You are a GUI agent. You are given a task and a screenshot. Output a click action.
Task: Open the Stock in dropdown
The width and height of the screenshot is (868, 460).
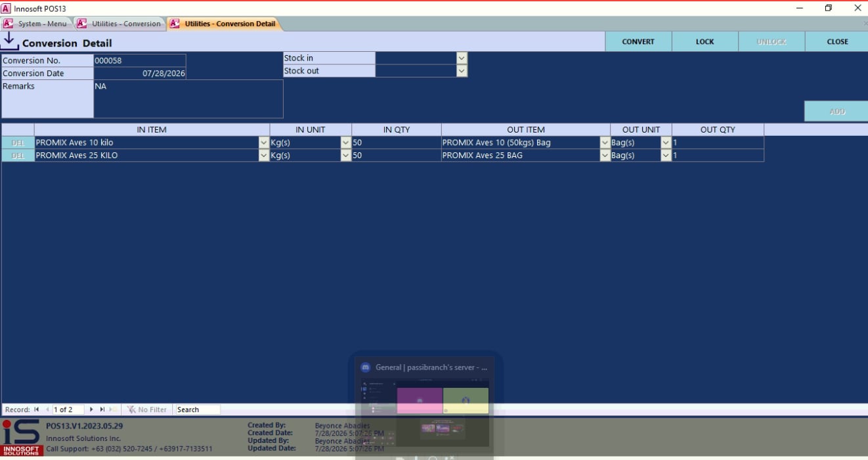pos(462,58)
